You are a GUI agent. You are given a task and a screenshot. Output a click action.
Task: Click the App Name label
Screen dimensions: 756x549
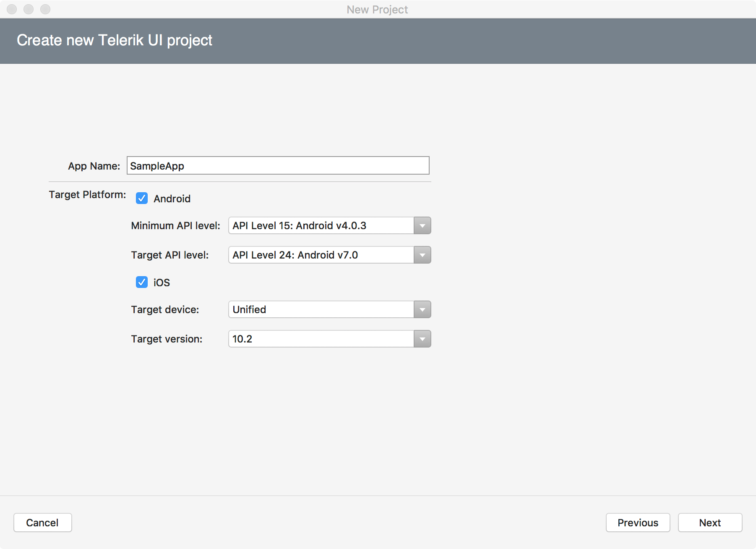click(94, 166)
